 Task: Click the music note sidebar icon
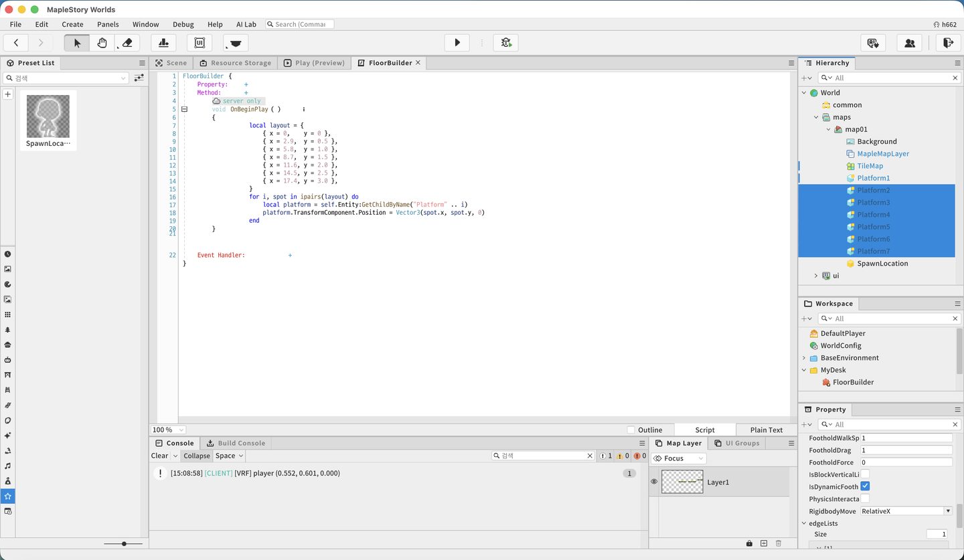click(8, 466)
